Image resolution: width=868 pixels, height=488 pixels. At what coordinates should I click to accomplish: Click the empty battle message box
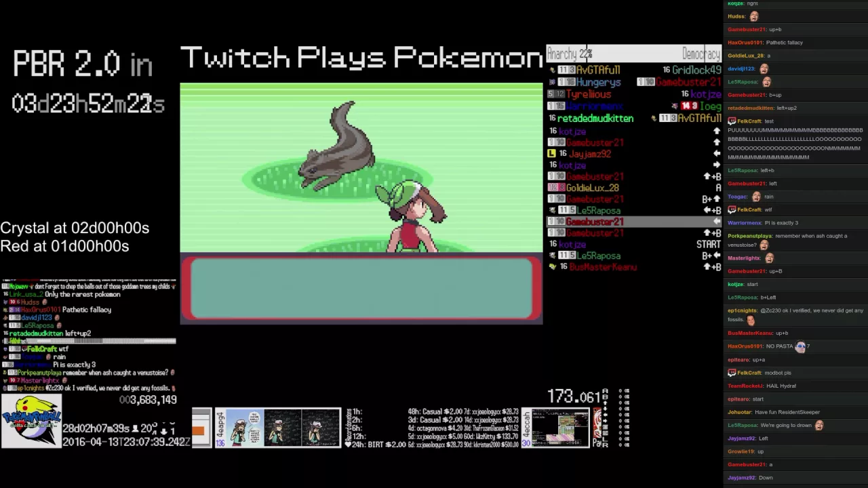(x=361, y=288)
